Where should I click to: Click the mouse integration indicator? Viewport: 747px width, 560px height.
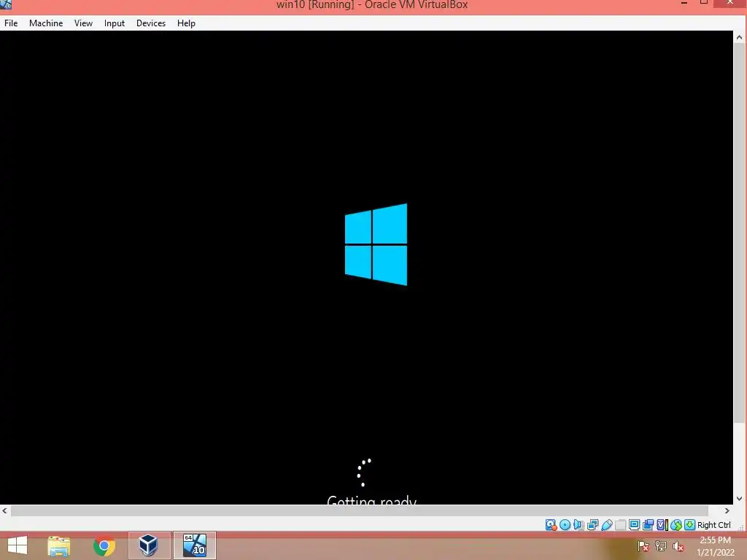(x=676, y=525)
